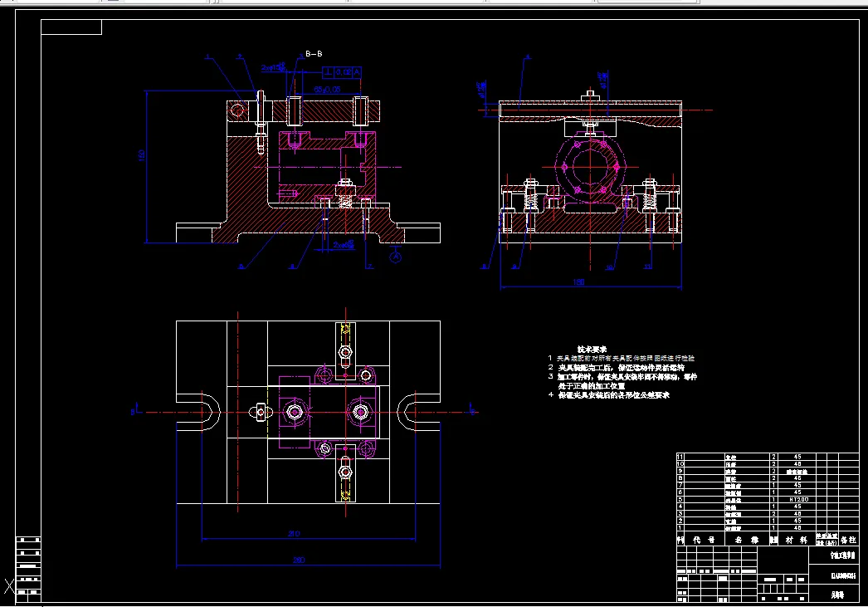Select the datum A circle symbol

tap(395, 257)
